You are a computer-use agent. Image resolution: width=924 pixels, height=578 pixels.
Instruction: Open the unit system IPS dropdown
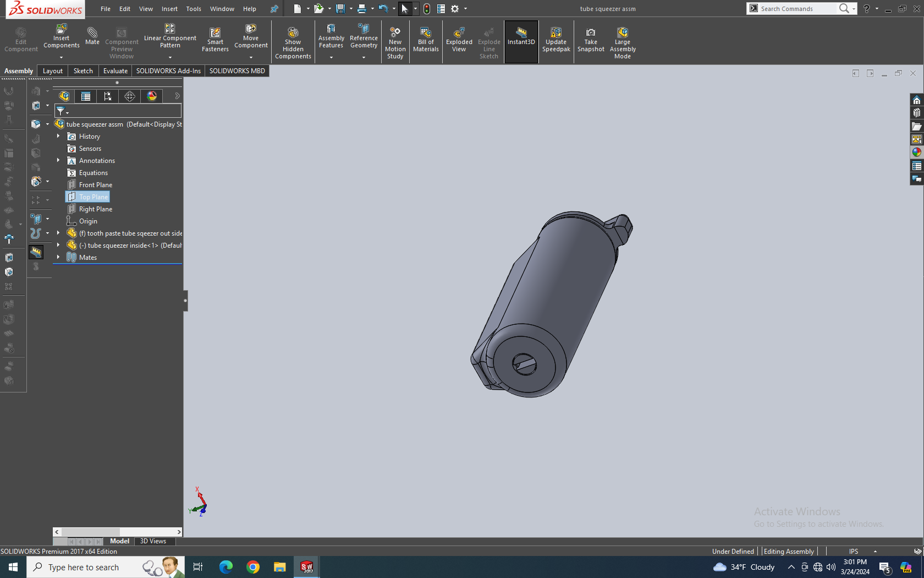point(875,552)
